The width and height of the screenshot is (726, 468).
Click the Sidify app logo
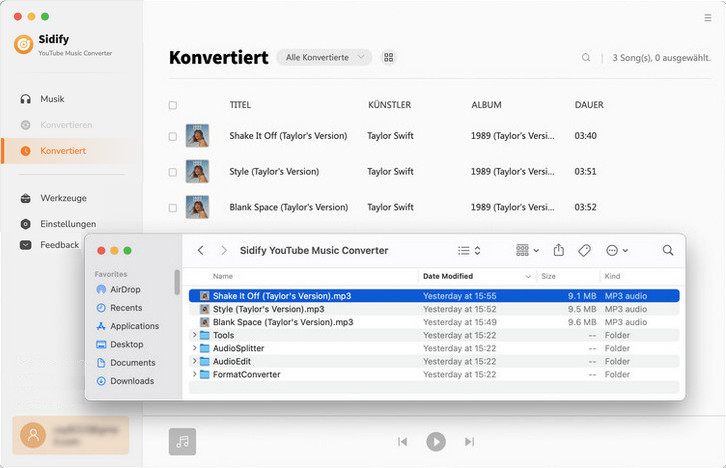tap(24, 44)
